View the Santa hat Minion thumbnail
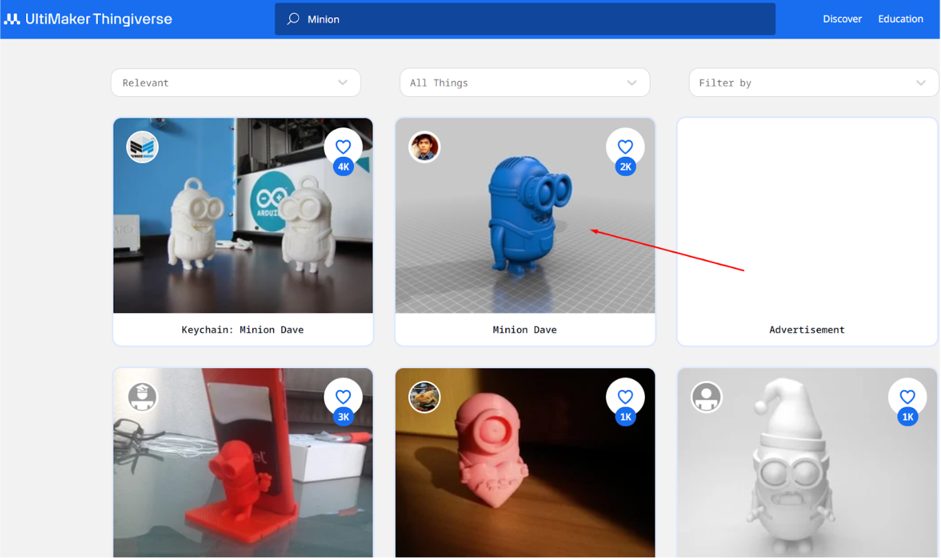Viewport: 941px width, 560px height. coord(807,462)
